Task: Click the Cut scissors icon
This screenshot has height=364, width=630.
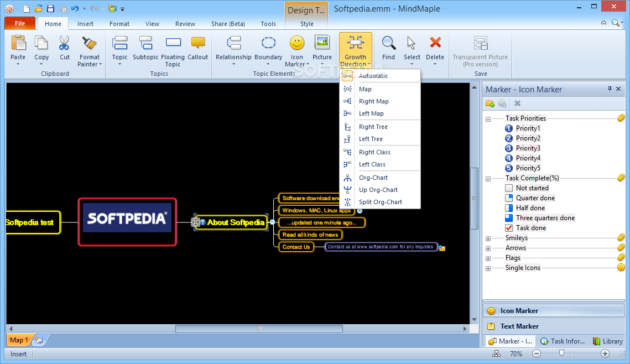Action: tap(64, 43)
